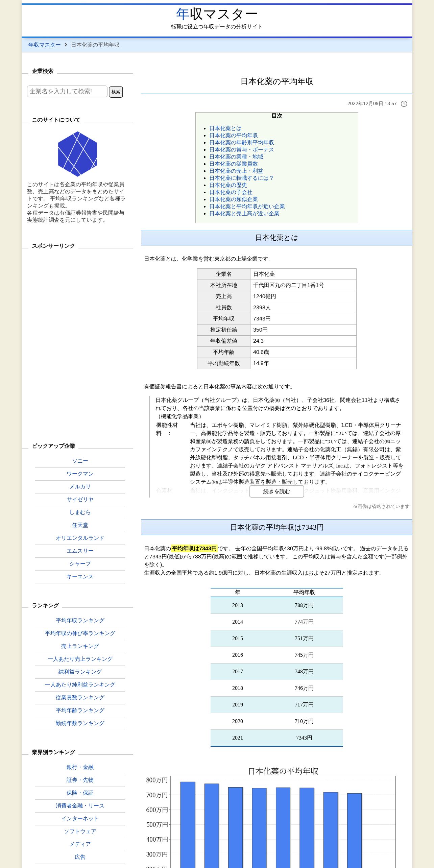Open the 年収マスター site title header

[217, 14]
